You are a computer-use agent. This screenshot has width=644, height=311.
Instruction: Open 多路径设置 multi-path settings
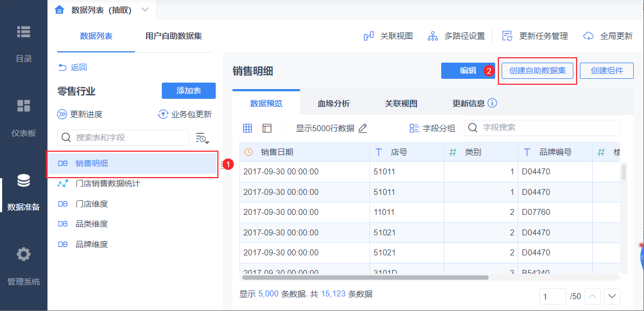433,36
